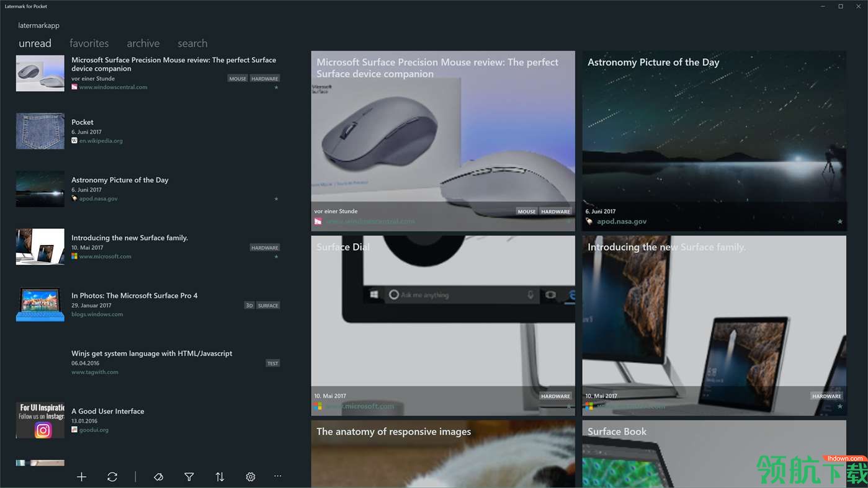Viewport: 868px width, 488px height.
Task: Open the blogs.windows.com link
Action: [97, 314]
